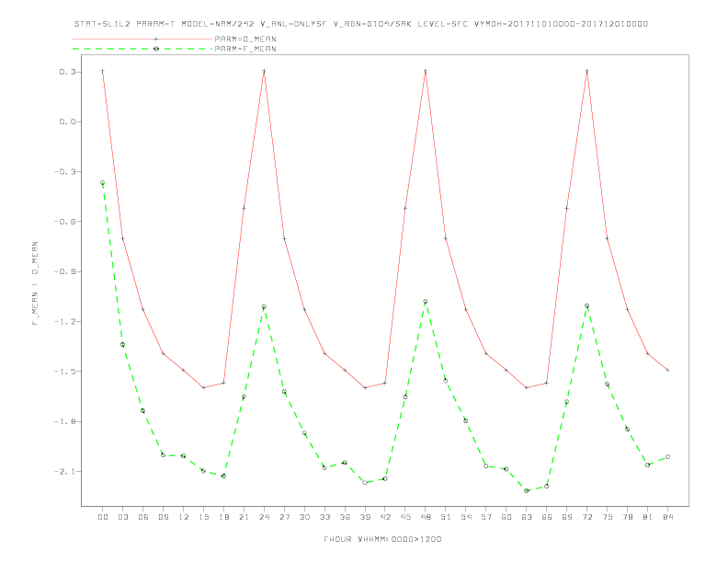Click the 24 forecast hour tick label
Image resolution: width=728 pixels, height=563 pixels.
(x=264, y=517)
